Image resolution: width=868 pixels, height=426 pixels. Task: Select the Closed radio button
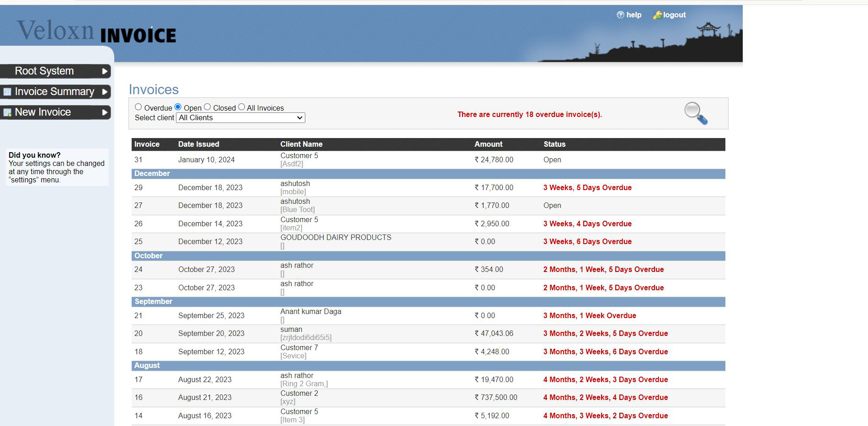pyautogui.click(x=208, y=107)
